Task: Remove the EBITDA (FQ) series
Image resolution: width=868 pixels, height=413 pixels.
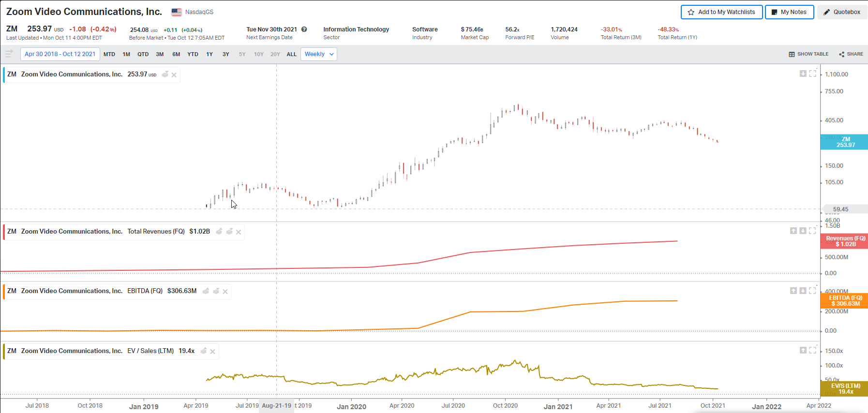Action: coord(225,292)
